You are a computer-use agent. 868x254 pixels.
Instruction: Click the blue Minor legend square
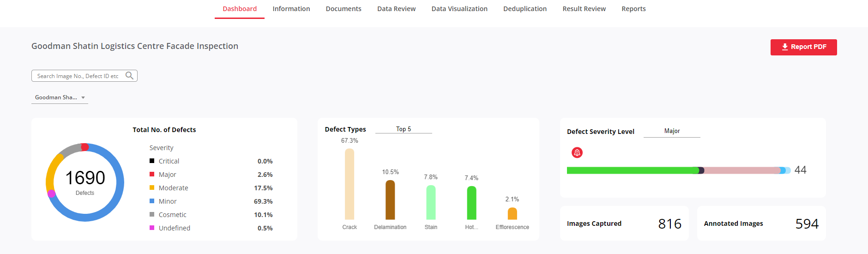[x=152, y=201]
